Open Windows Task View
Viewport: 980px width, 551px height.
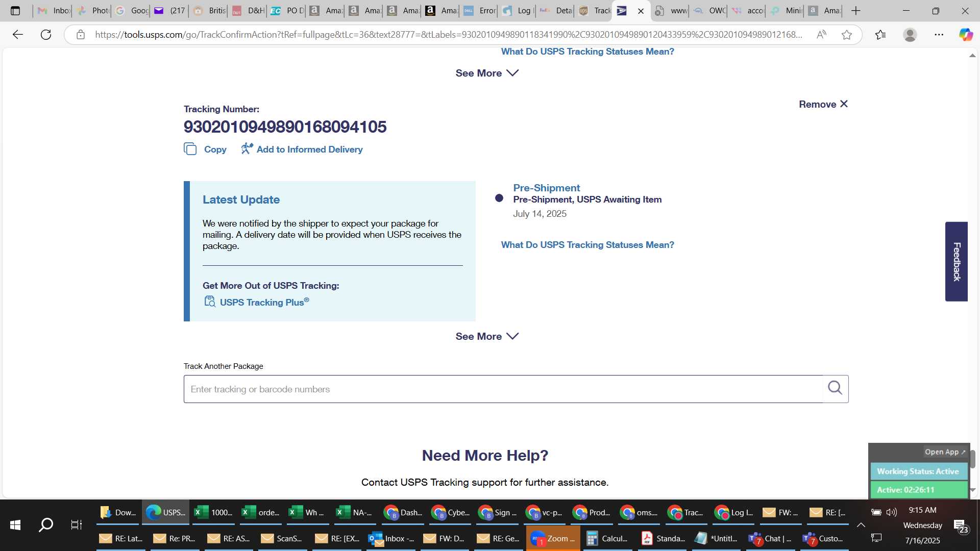point(76,525)
